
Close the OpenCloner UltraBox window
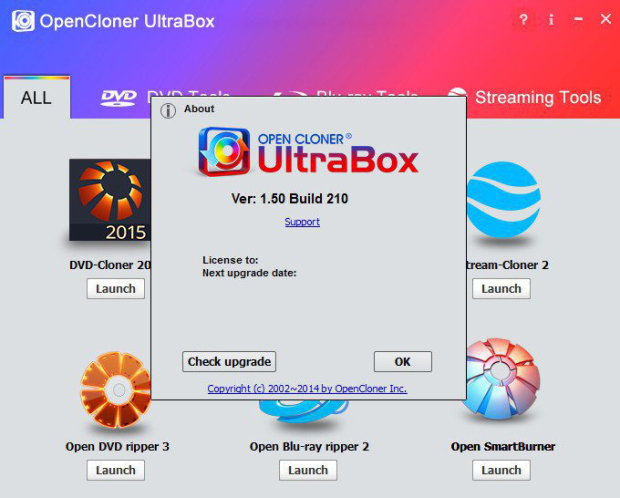tap(605, 19)
